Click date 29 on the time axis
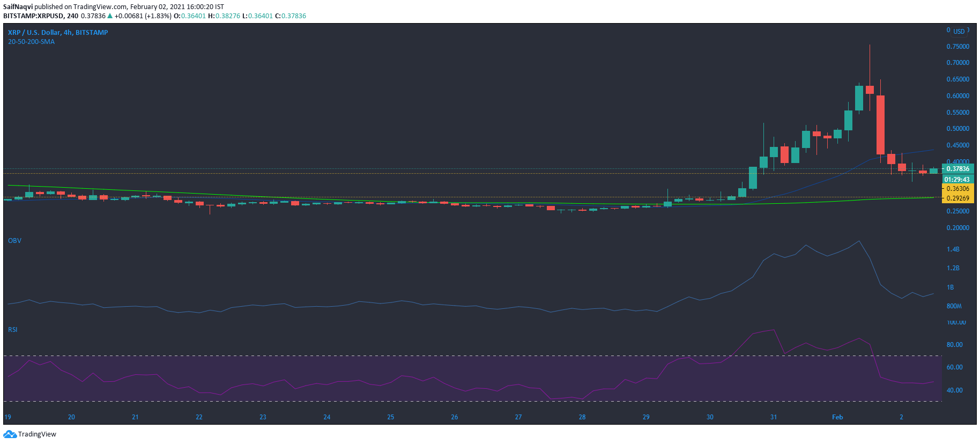This screenshot has width=980, height=444. (x=646, y=417)
